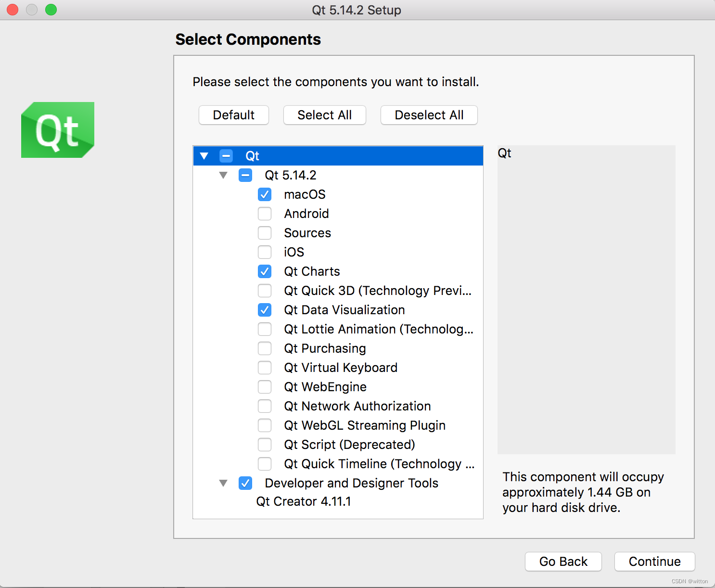Continue to the next setup step
The height and width of the screenshot is (588, 715).
(x=654, y=562)
